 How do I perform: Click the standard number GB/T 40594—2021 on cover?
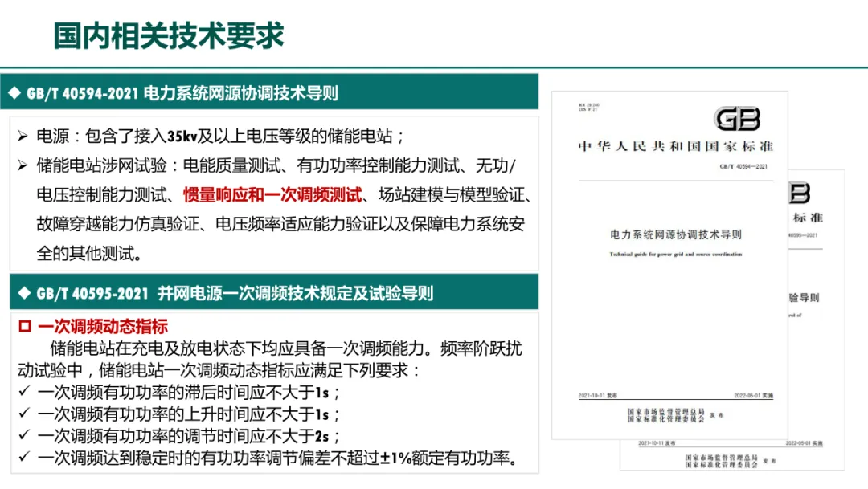pos(743,166)
